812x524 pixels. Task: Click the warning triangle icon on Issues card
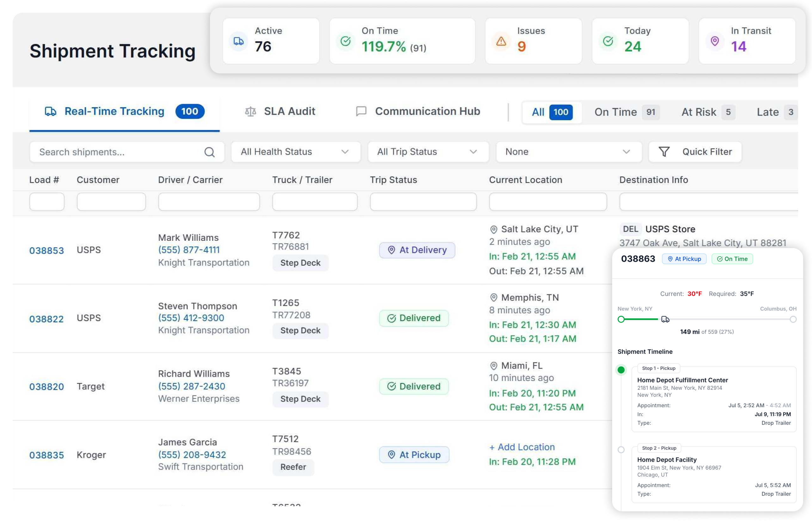pos(501,41)
